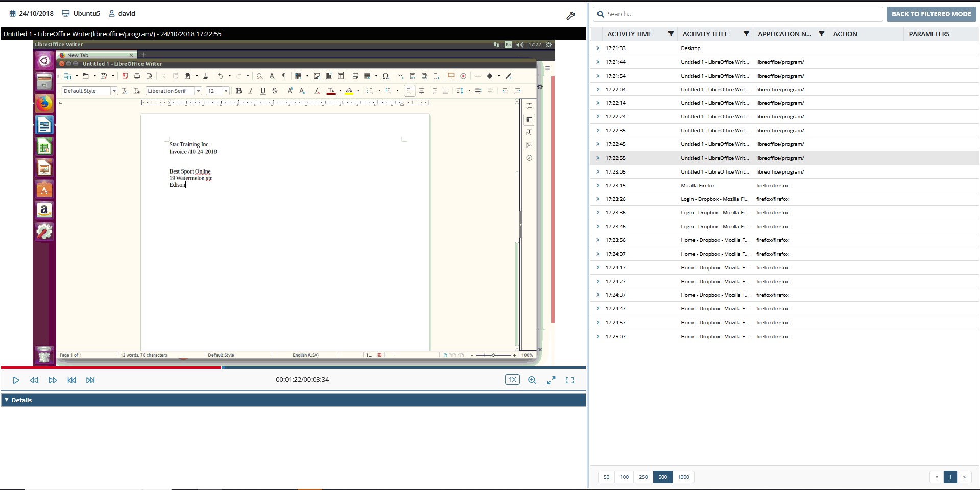Enter fullscreen player mode
The height and width of the screenshot is (490, 980).
pos(570,380)
